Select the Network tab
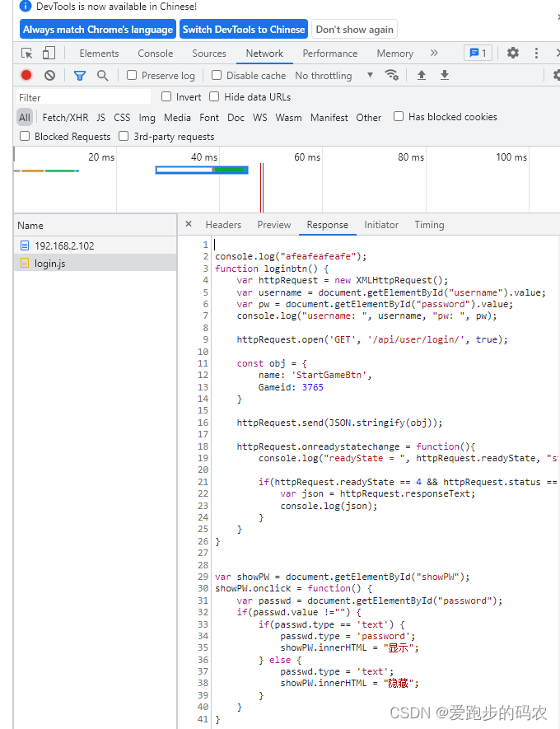The width and height of the screenshot is (560, 729). (x=264, y=54)
